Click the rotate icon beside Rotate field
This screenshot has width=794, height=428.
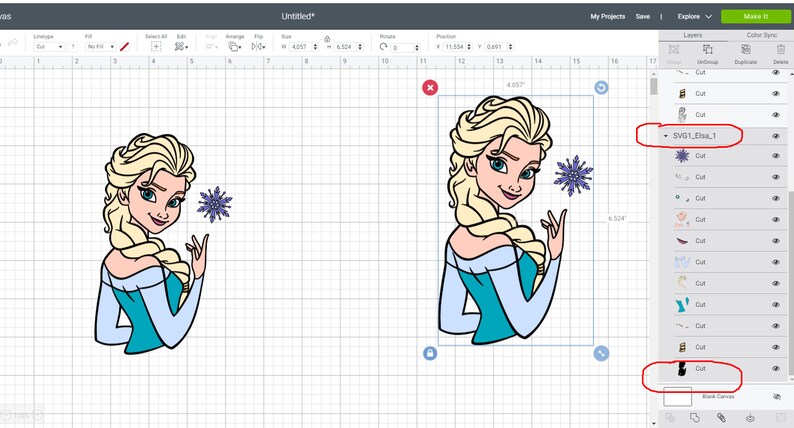click(383, 47)
